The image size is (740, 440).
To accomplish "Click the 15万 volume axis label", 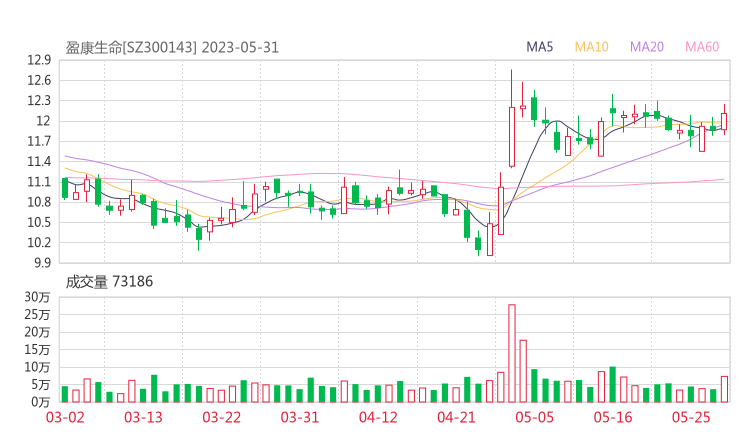I will [37, 350].
